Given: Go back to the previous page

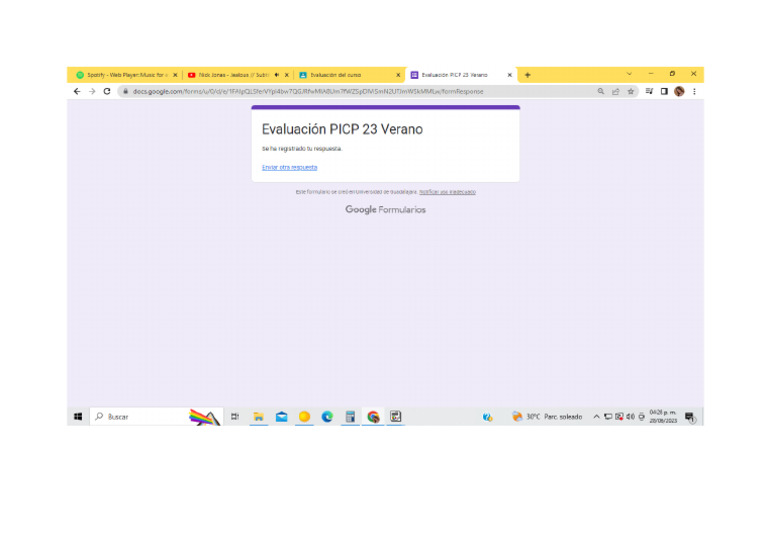Looking at the screenshot, I should (x=77, y=92).
